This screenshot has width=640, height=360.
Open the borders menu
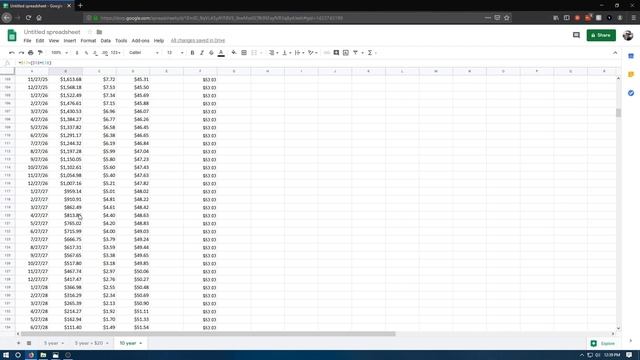(x=244, y=53)
